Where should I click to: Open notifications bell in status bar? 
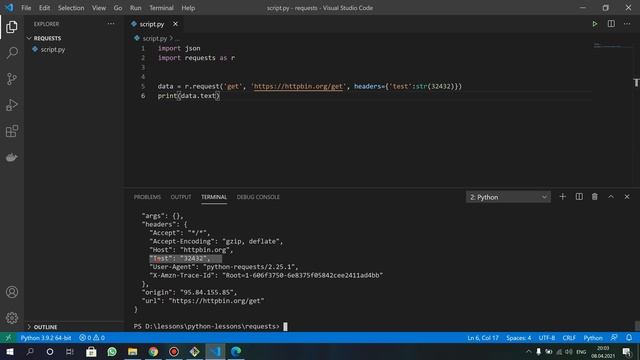click(629, 338)
